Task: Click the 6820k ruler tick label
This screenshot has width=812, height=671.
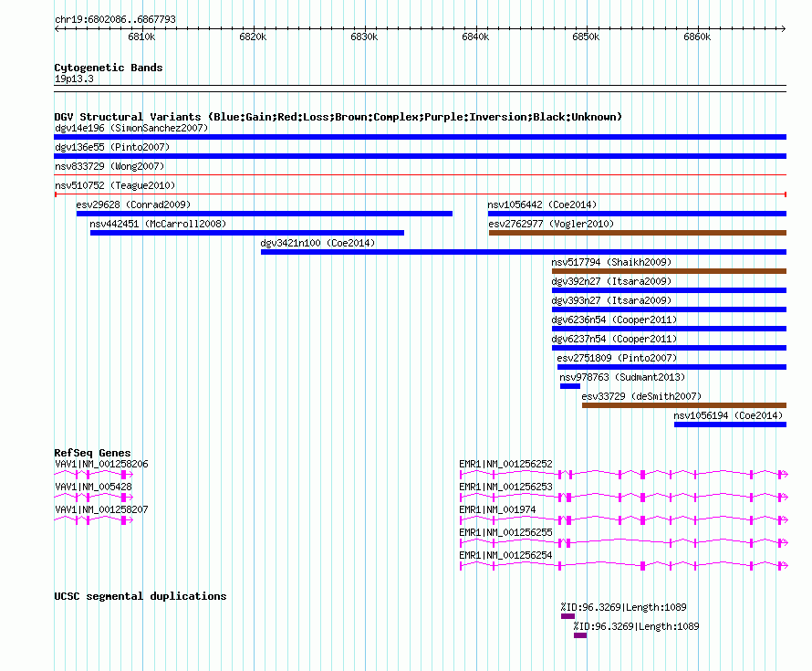Action: (253, 37)
